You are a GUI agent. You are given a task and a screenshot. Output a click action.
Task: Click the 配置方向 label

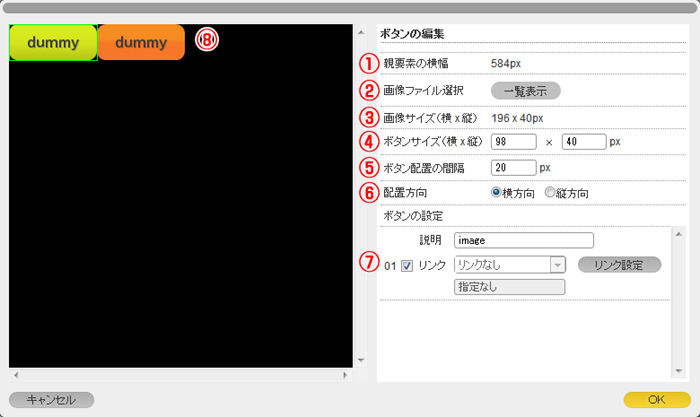(405, 193)
